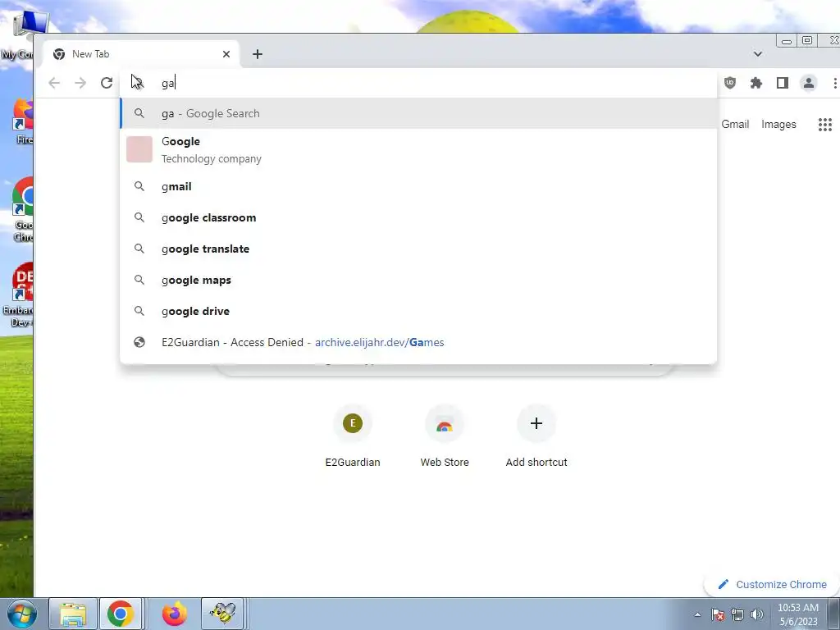Screen dimensions: 840x630
Task: Click the Customize Chrome button
Action: tap(773, 584)
